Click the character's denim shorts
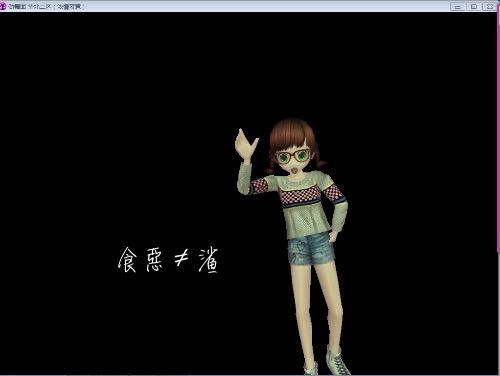Viewport: 500px width, 376px height. pos(312,248)
